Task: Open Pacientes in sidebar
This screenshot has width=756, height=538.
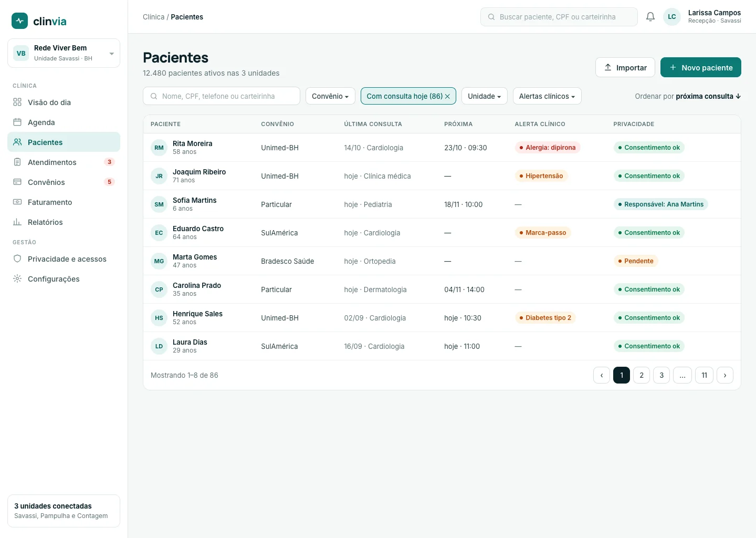Action: click(x=64, y=142)
